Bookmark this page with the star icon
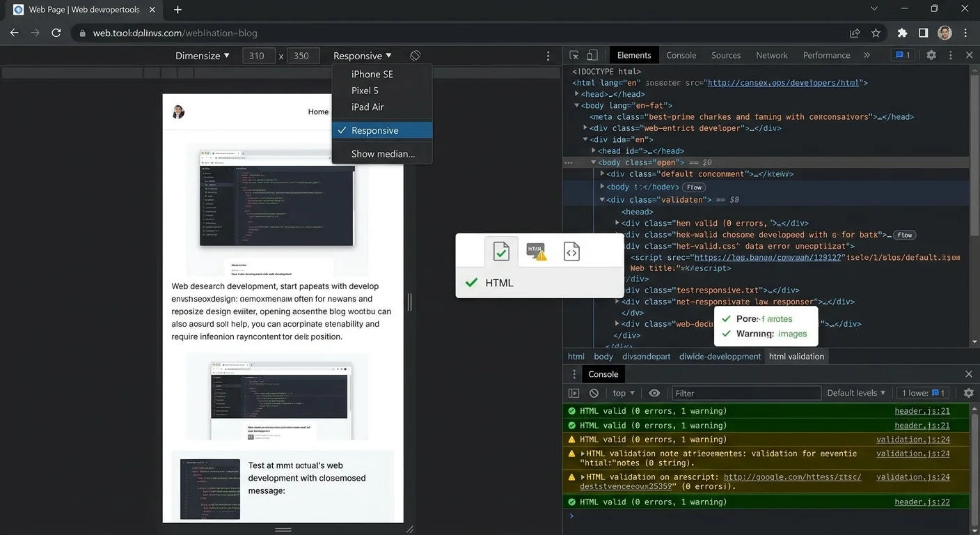The image size is (980, 535). (x=876, y=33)
